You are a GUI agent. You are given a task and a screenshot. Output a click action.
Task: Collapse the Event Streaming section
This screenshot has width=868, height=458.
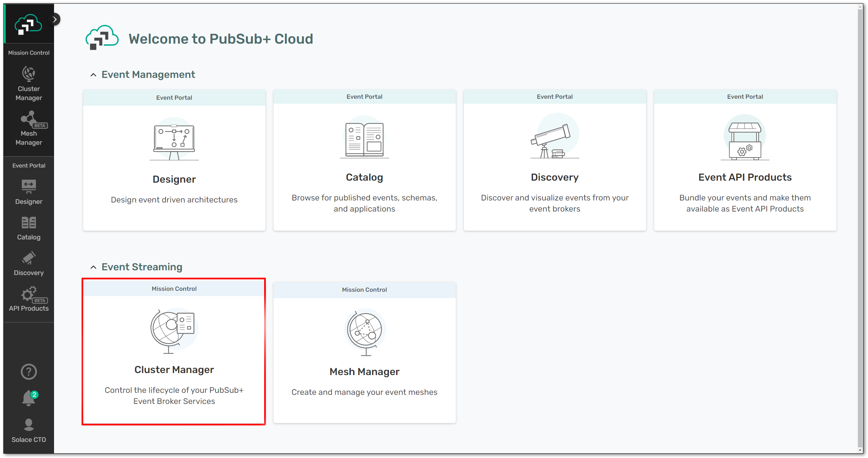[x=93, y=267]
